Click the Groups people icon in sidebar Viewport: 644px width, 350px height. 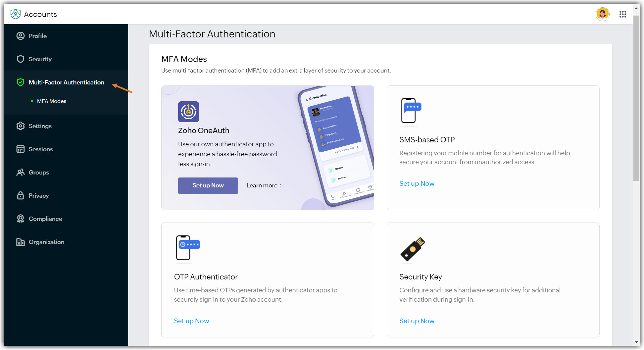[21, 172]
